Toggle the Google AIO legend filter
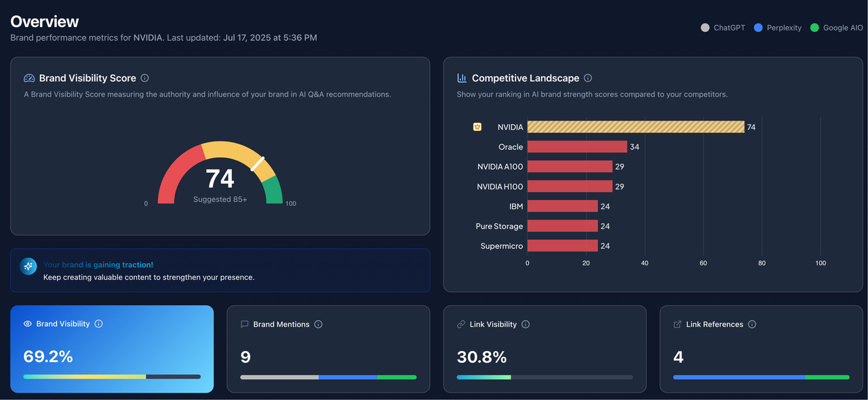 [837, 28]
